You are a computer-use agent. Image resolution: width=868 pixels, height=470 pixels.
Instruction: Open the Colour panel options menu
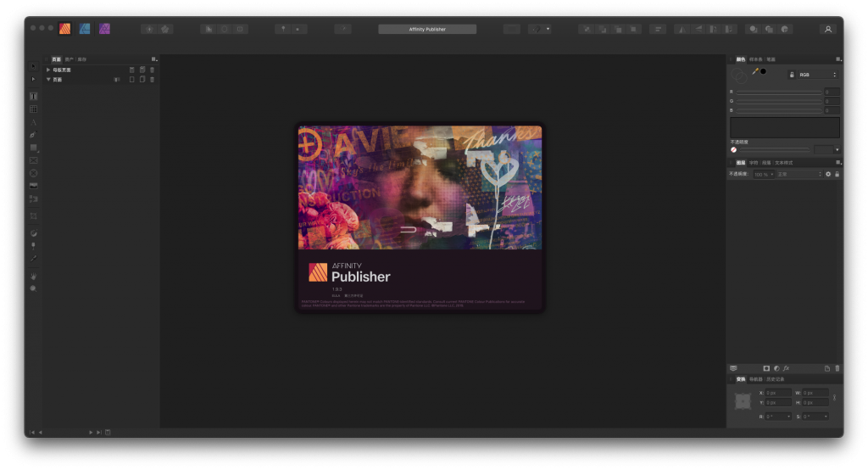pyautogui.click(x=838, y=59)
